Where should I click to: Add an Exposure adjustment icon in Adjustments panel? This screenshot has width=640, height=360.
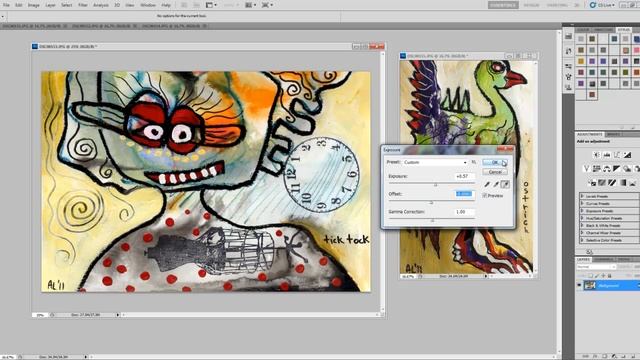click(627, 155)
